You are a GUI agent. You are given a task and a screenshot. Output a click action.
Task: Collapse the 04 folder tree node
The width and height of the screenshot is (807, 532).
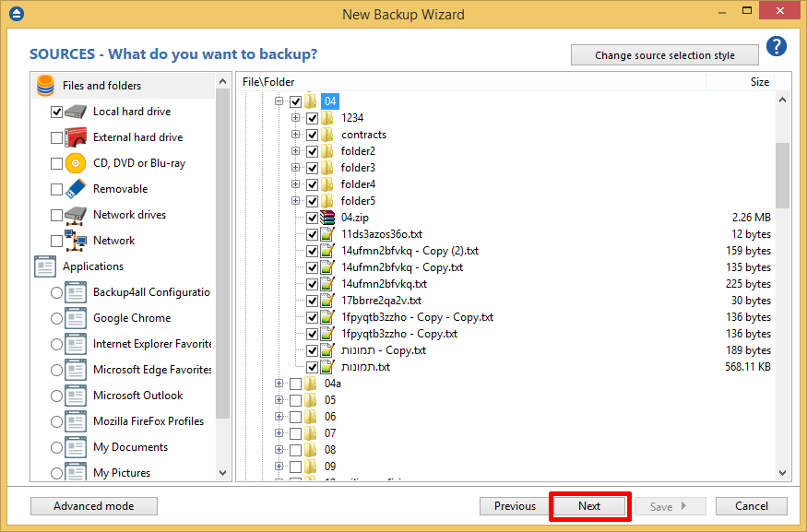(x=279, y=101)
